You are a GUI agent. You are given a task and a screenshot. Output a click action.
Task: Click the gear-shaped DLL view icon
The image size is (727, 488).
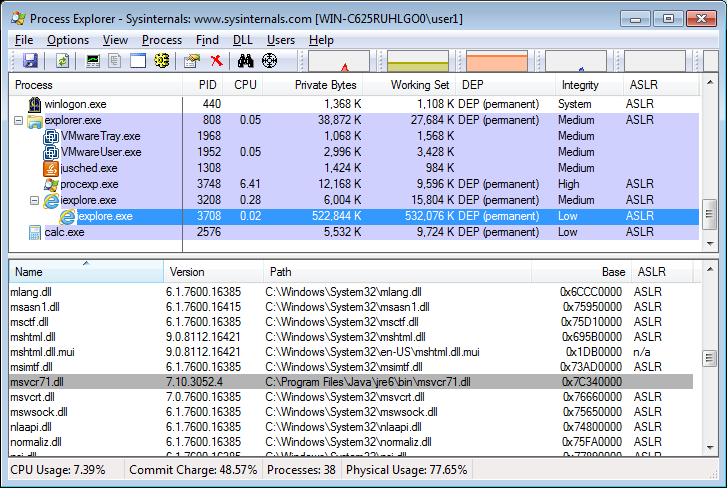click(160, 61)
